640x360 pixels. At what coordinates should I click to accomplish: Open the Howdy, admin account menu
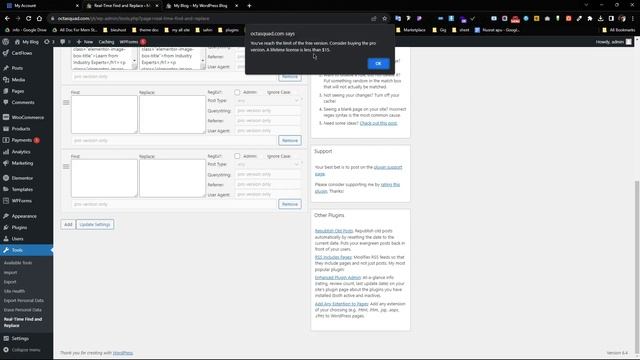tap(613, 42)
